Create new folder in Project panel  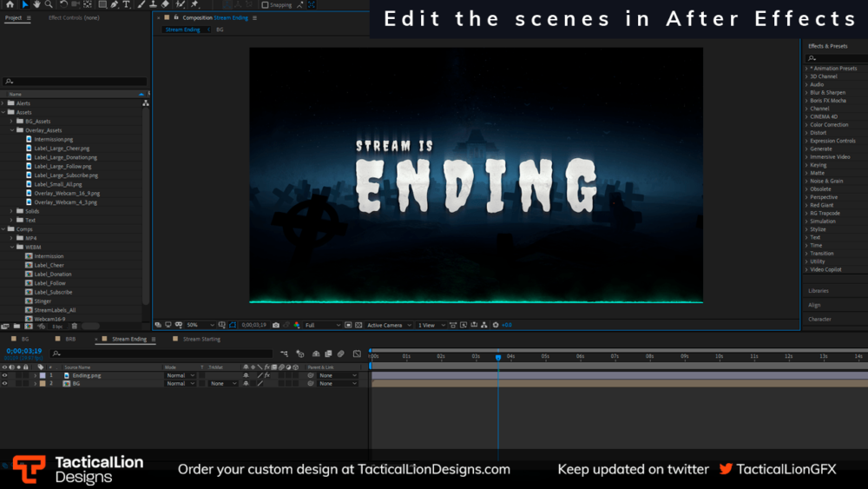tap(16, 327)
